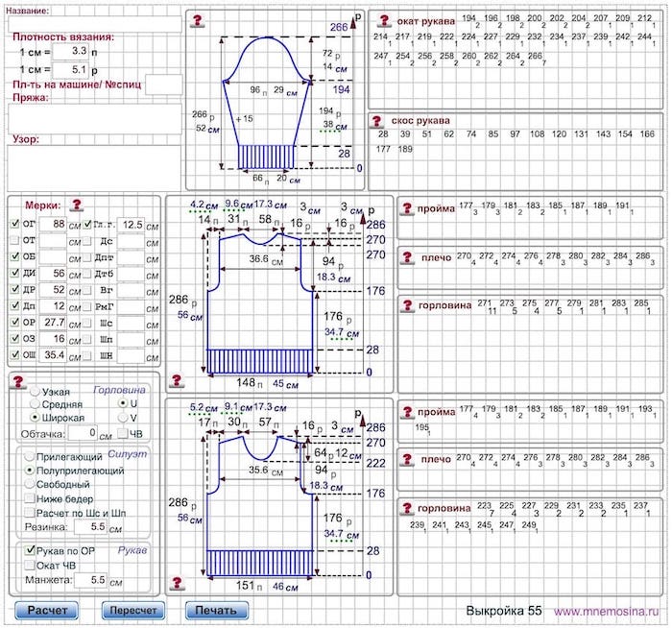Click the Узор text area
The image size is (672, 628).
point(94,168)
